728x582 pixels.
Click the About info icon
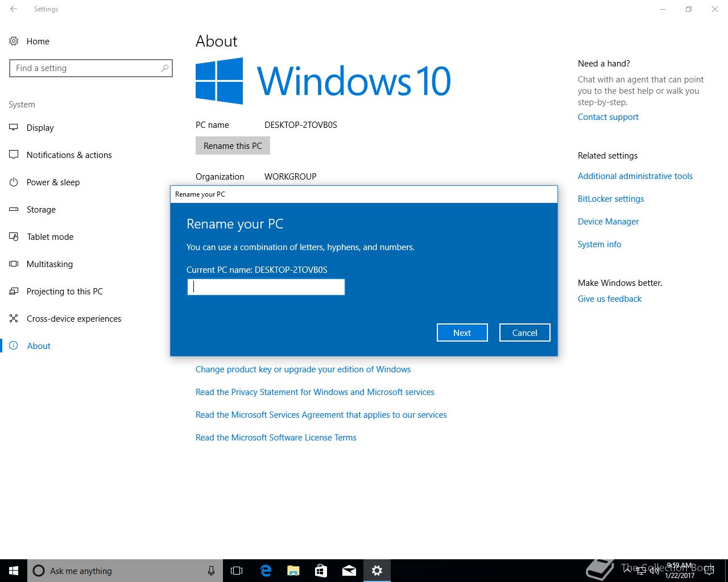click(14, 346)
